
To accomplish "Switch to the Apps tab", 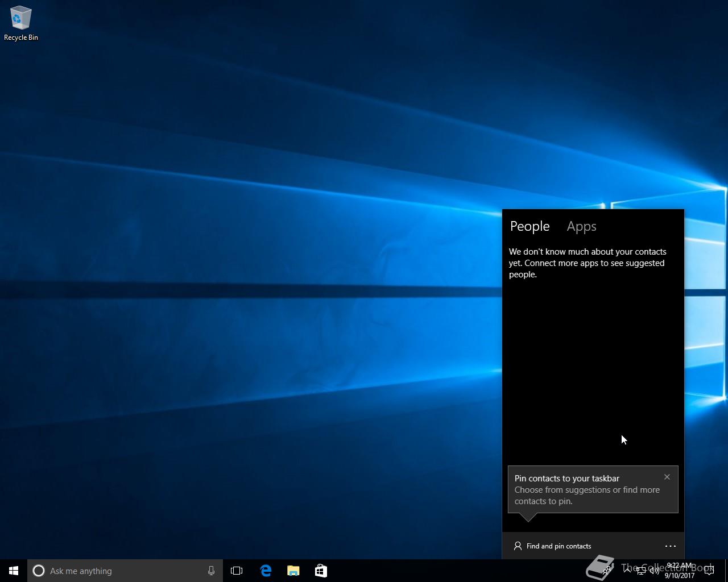I will click(x=581, y=226).
